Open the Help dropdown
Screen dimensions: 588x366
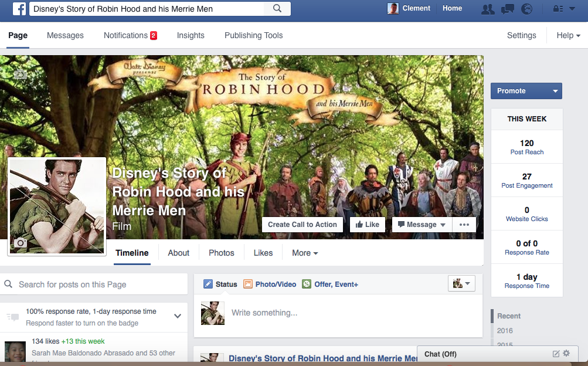click(568, 35)
